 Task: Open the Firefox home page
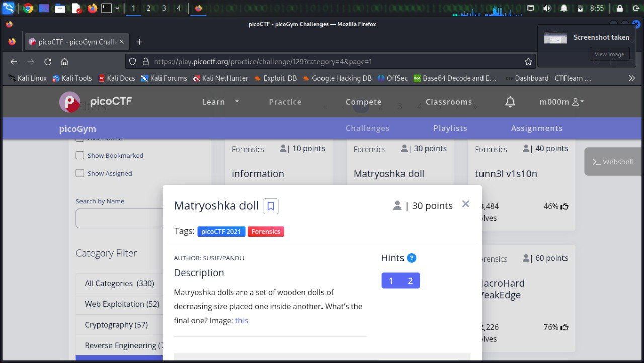point(64,62)
